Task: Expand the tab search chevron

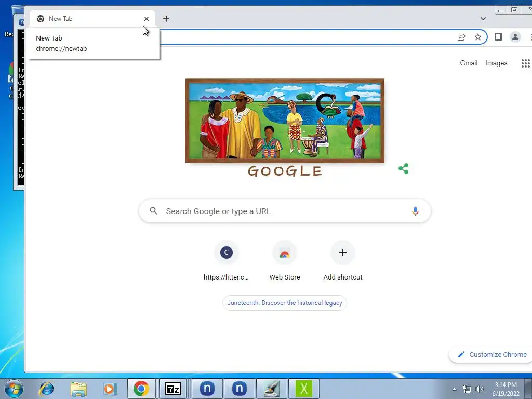Action: point(483,19)
